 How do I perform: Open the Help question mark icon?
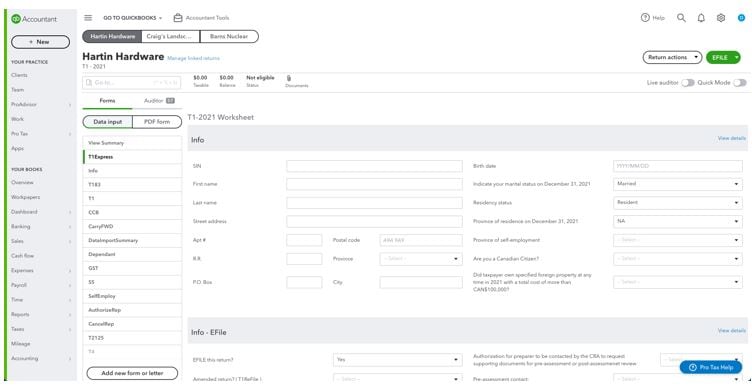tap(645, 18)
